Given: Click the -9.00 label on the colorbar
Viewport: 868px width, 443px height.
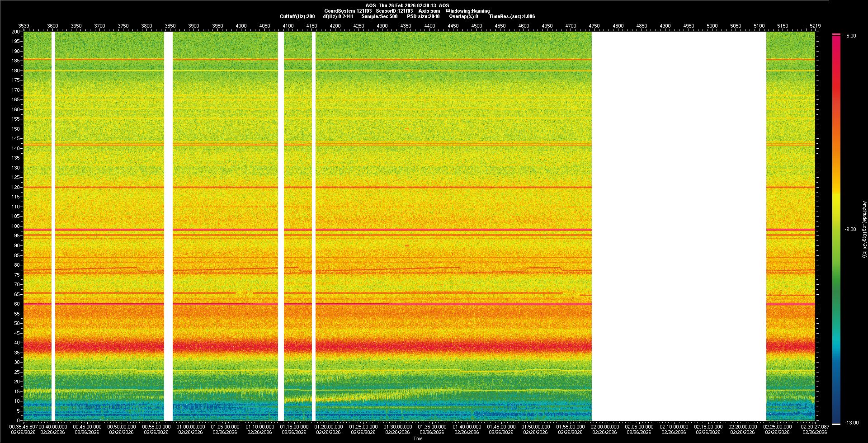Looking at the screenshot, I should tap(850, 230).
